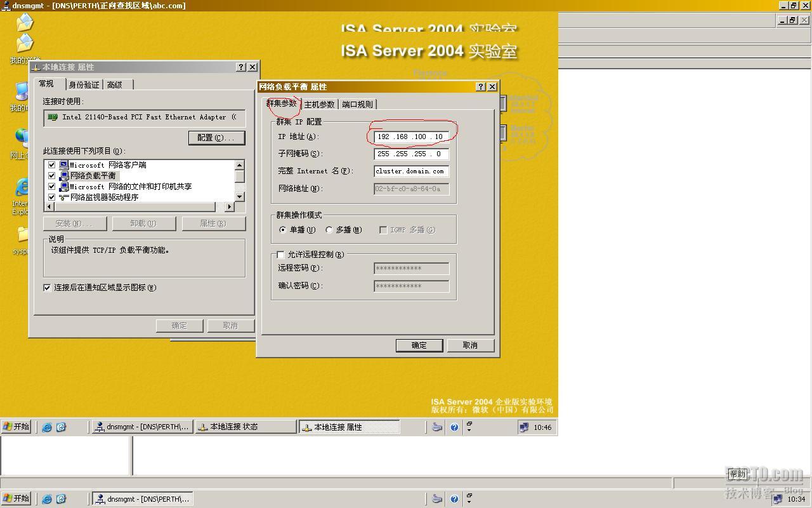Click the 配置(C)... button
Screen dimensions: 812x508
(216, 138)
